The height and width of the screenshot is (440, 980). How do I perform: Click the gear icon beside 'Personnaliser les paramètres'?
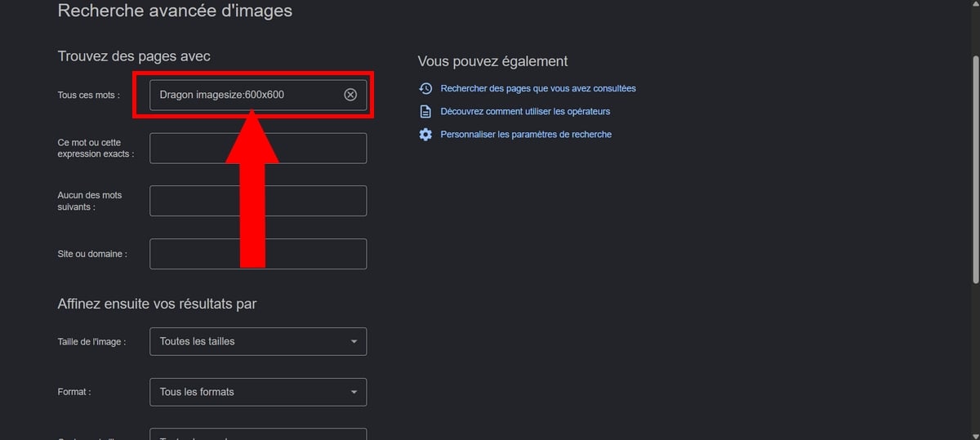point(425,134)
